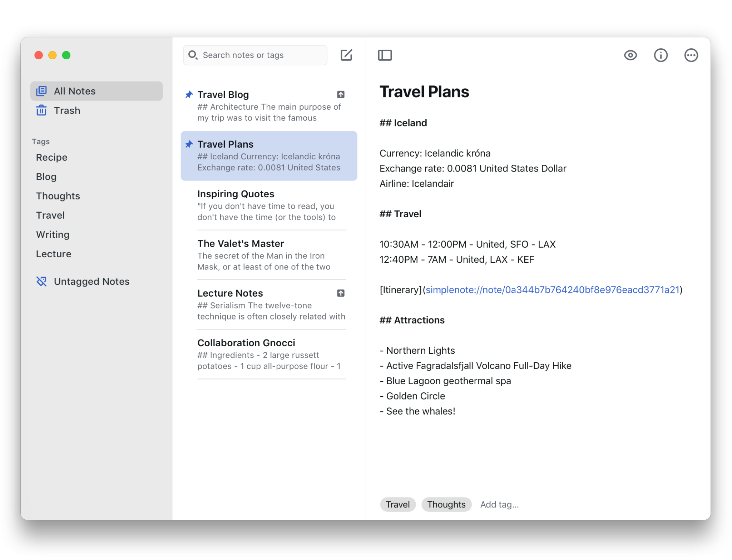The height and width of the screenshot is (560, 732).
Task: Select the Travel tag in sidebar
Action: click(50, 215)
